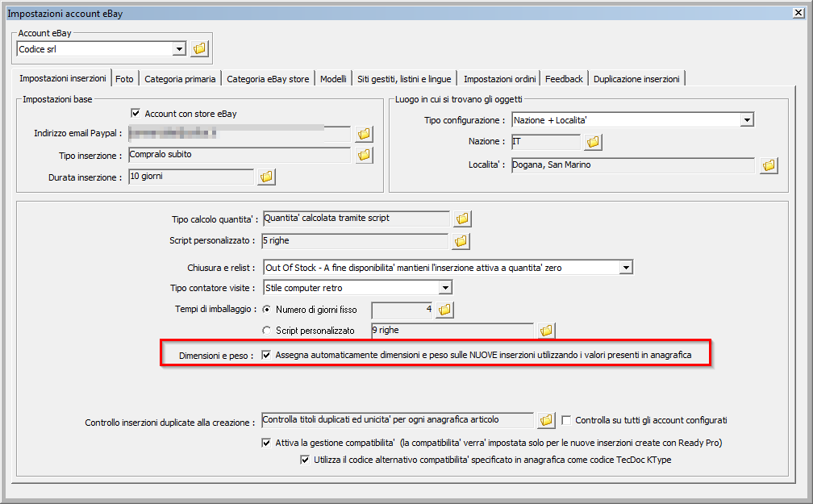Click folder icon next to Localita' field
Viewport: 813px width, 504px height.
pos(769,165)
